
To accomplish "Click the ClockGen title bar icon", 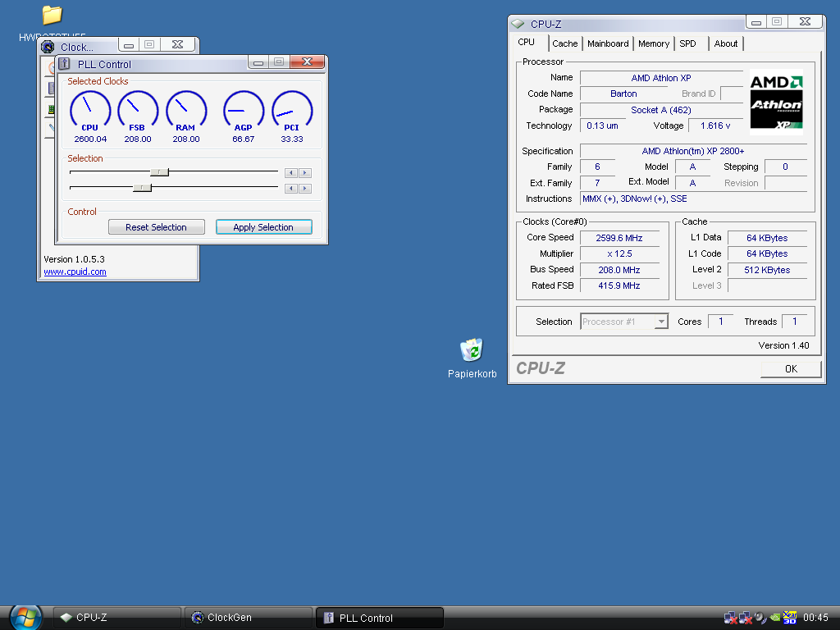I will 48,47.
